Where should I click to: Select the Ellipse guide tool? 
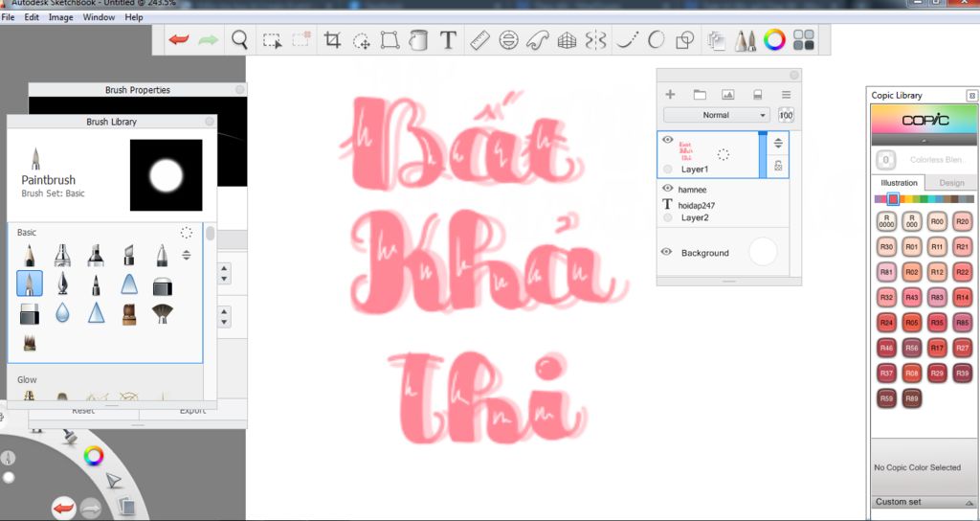[509, 40]
